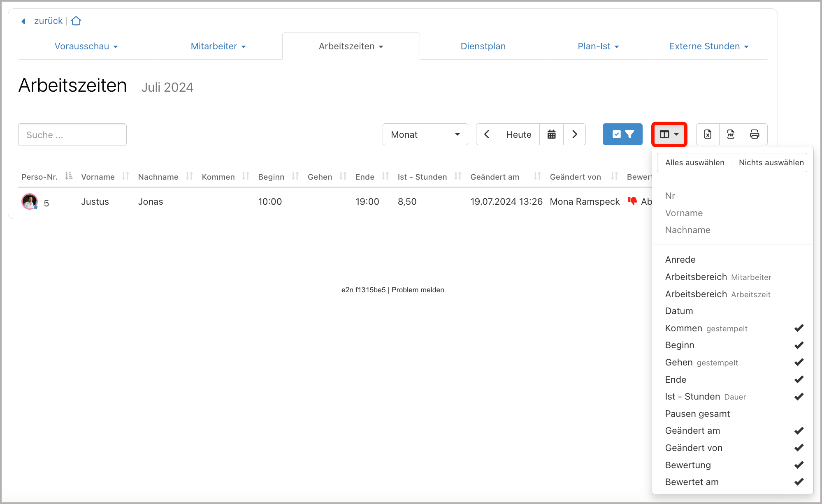822x504 pixels.
Task: Open the Externe Stunden tab
Action: point(708,46)
